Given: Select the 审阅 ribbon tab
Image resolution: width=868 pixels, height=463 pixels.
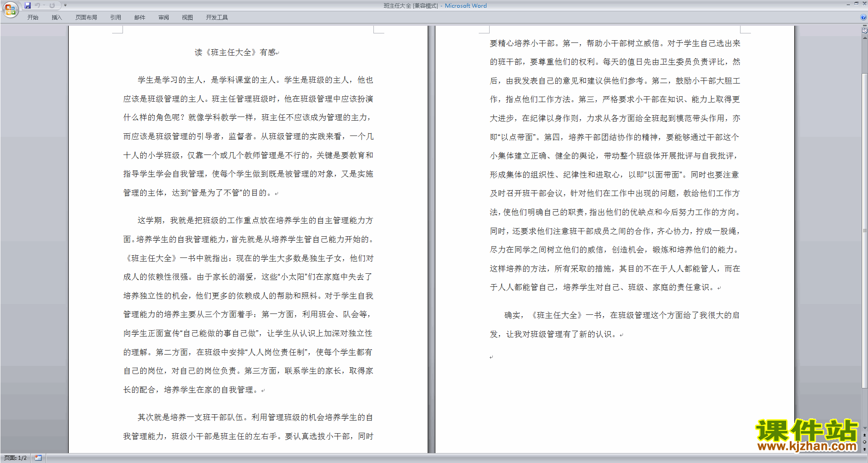Looking at the screenshot, I should click(x=164, y=17).
